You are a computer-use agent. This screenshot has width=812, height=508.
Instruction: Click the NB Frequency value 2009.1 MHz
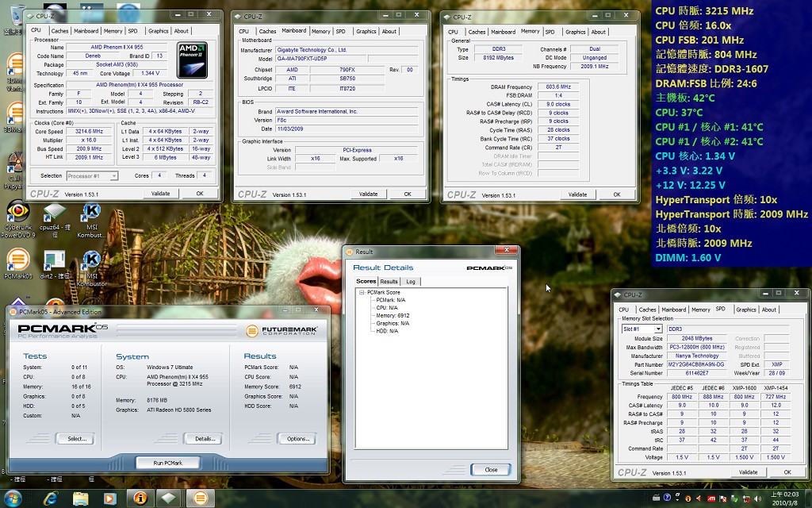(x=594, y=67)
